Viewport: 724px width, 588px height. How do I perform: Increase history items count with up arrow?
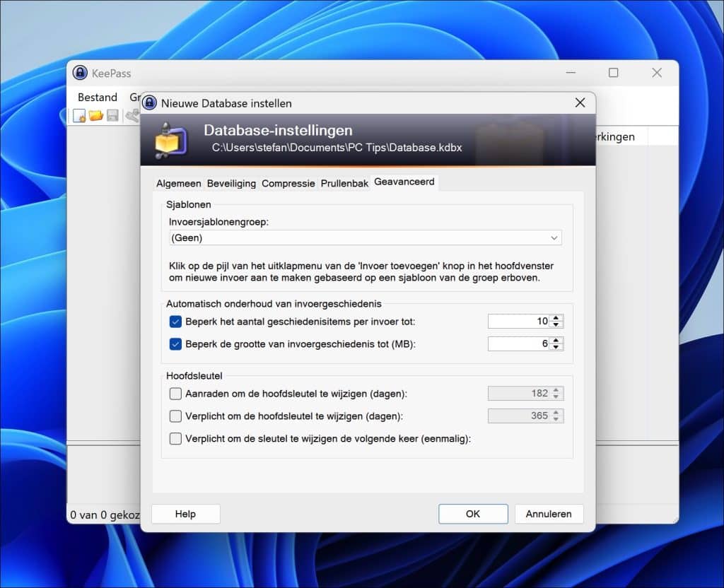(x=557, y=318)
